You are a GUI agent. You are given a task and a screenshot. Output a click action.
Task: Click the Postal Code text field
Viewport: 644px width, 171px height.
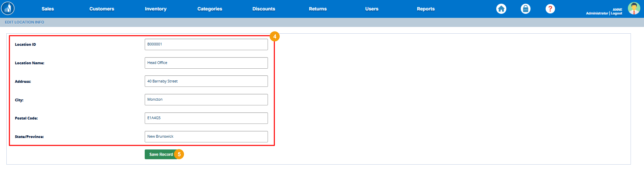click(206, 118)
